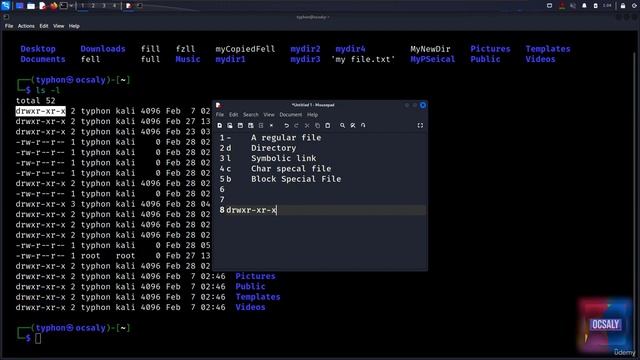Open terminal View menu

pos(58,26)
